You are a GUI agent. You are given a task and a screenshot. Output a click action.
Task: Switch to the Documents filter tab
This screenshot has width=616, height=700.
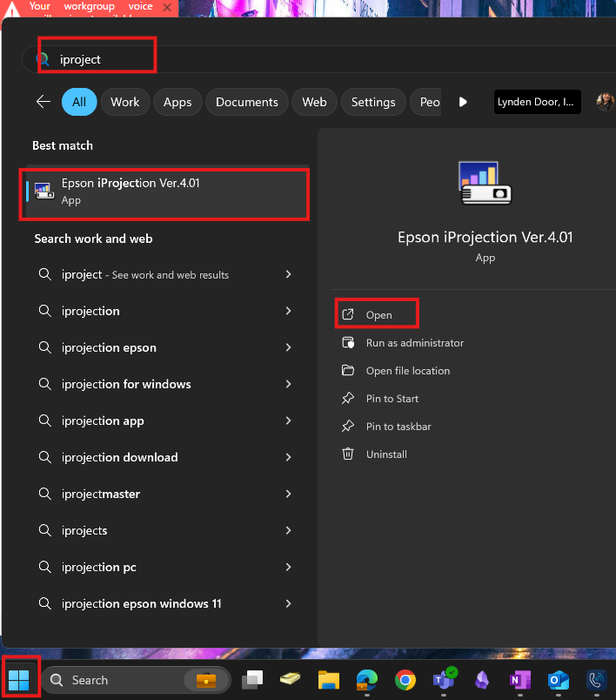(247, 102)
